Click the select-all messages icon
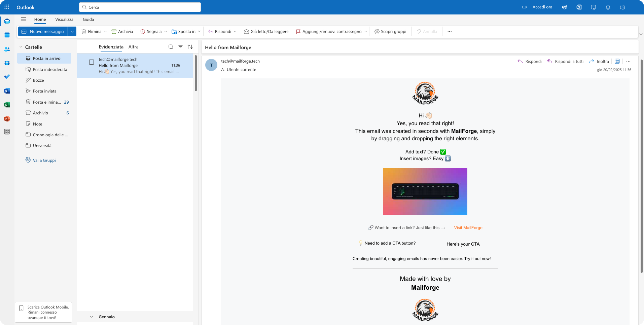This screenshot has height=325, width=644. click(x=171, y=47)
